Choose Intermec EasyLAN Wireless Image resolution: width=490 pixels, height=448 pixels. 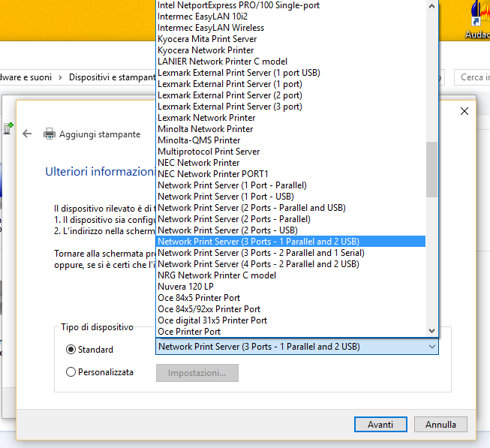(x=290, y=28)
